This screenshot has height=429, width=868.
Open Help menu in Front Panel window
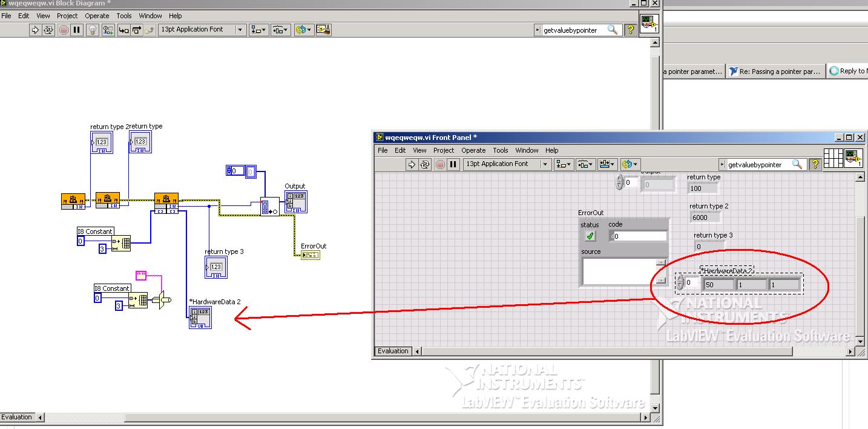(x=551, y=150)
